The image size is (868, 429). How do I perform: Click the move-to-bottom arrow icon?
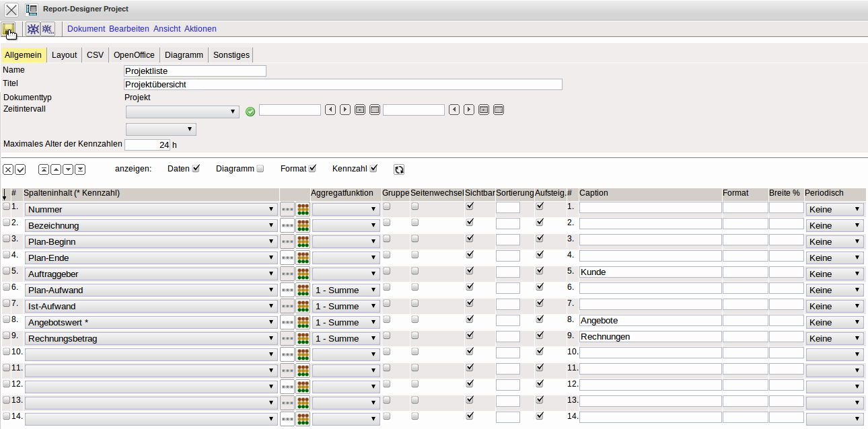point(80,169)
